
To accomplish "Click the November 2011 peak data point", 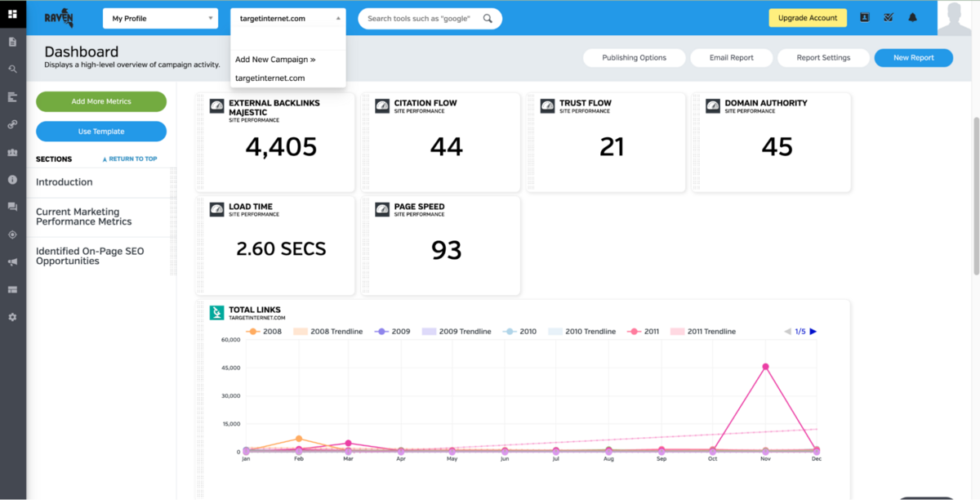I will (x=765, y=367).
